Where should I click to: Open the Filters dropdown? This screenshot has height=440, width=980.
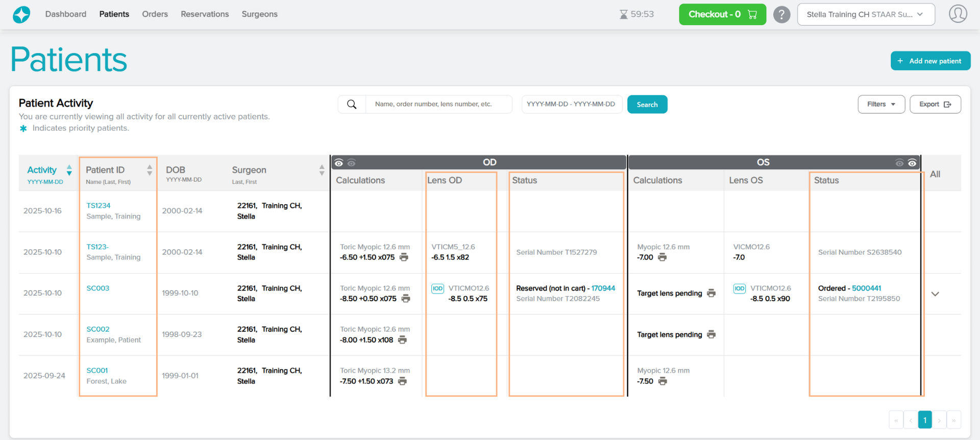tap(881, 104)
